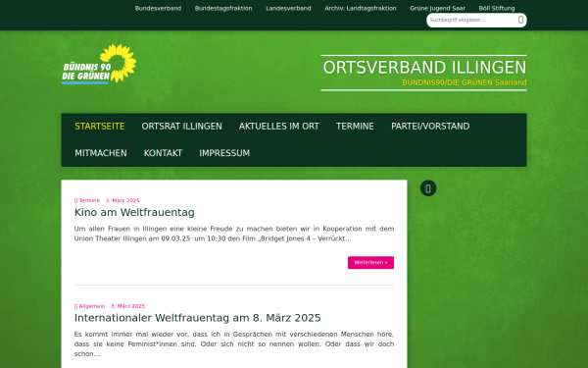Open the Allgemein category link on second post
This screenshot has width=588, height=368.
pyautogui.click(x=92, y=306)
